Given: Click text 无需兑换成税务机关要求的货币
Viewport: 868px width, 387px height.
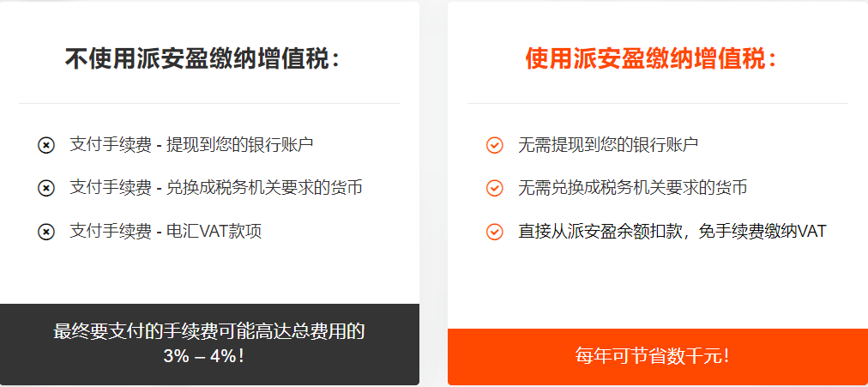Looking at the screenshot, I should pyautogui.click(x=632, y=188).
